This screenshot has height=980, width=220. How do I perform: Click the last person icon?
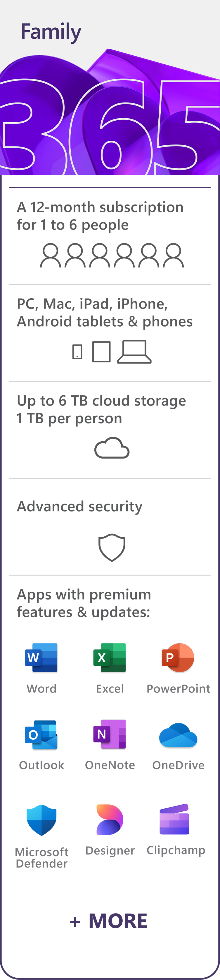pyautogui.click(x=174, y=256)
